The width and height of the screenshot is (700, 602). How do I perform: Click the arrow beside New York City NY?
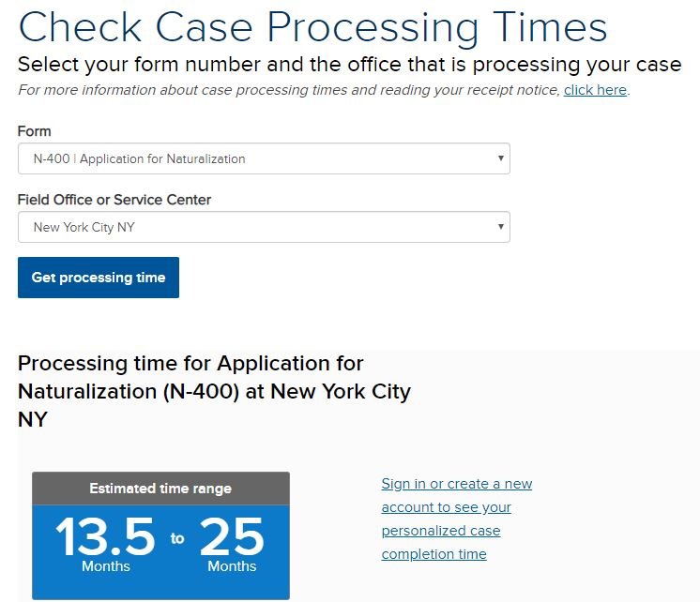click(501, 227)
